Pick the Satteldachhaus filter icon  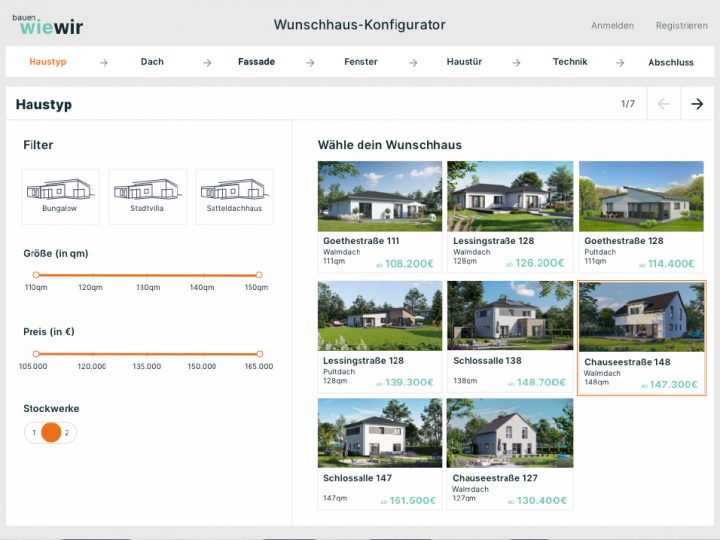point(234,194)
